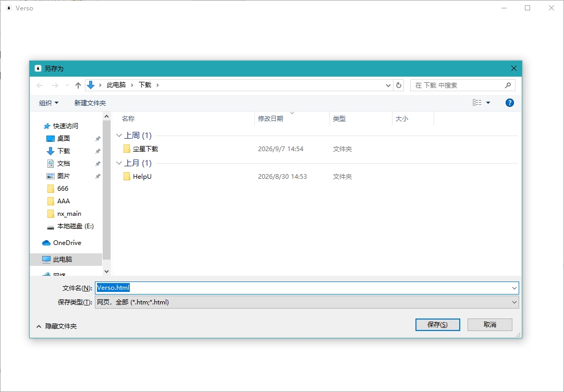
Task: Click the 取消 button
Action: tap(489, 324)
